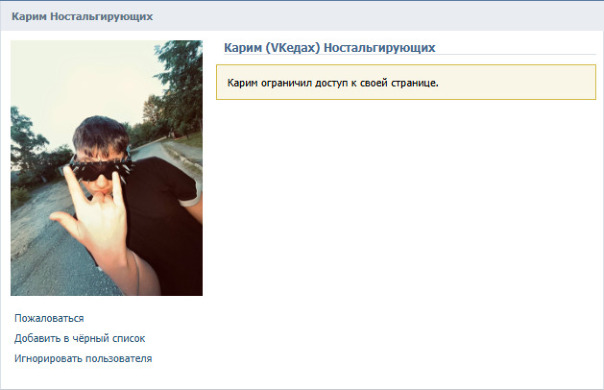Click the word Карим in gray header
The height and width of the screenshot is (390, 604).
coord(29,17)
